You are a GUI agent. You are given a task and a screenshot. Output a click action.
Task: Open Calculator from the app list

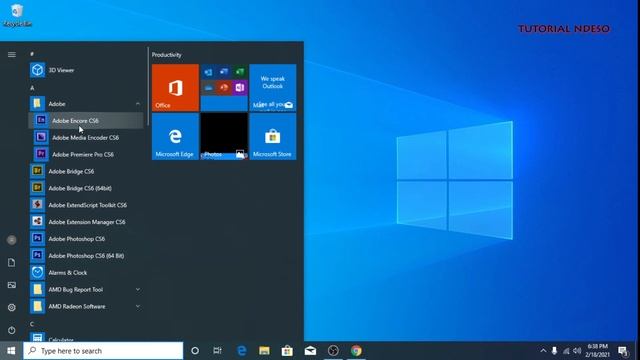pos(86,338)
